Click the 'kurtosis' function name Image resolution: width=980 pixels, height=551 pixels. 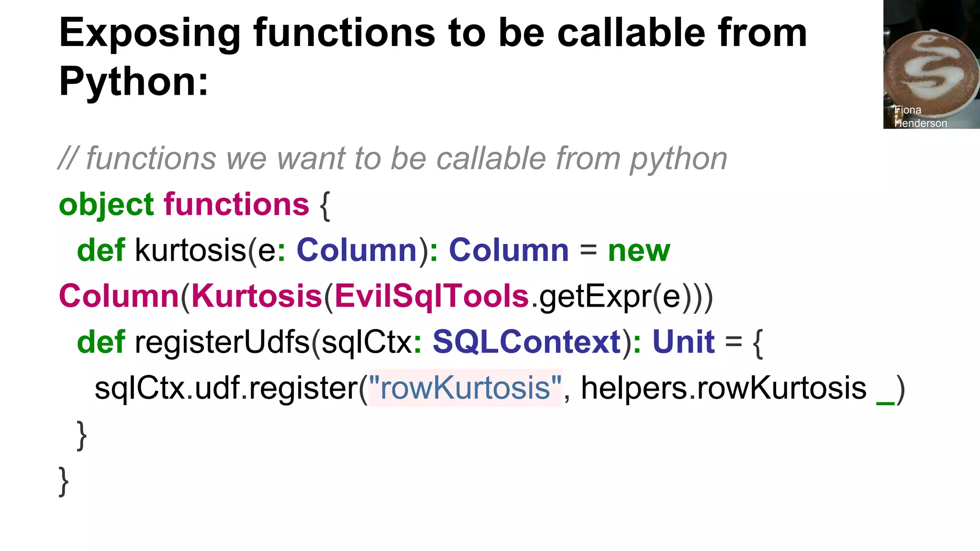coord(190,250)
